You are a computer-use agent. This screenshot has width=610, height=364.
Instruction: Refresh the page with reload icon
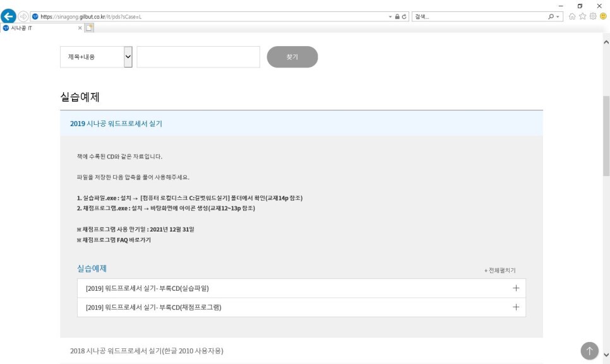[404, 16]
